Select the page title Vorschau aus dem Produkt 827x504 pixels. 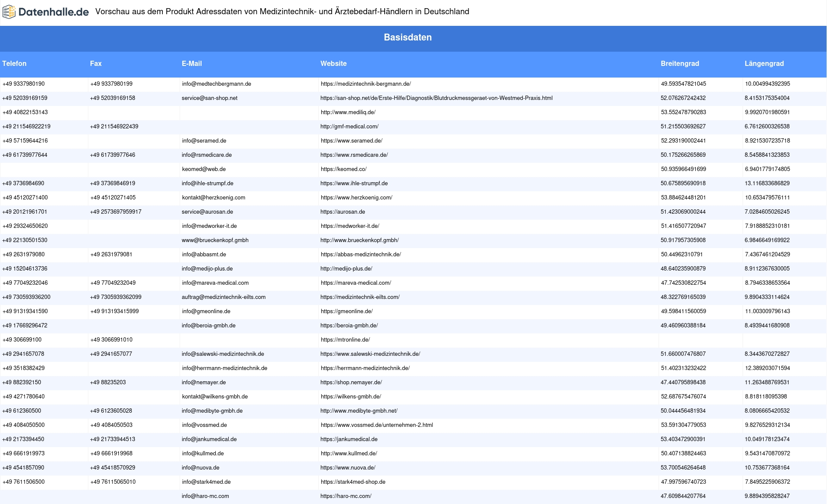click(282, 12)
